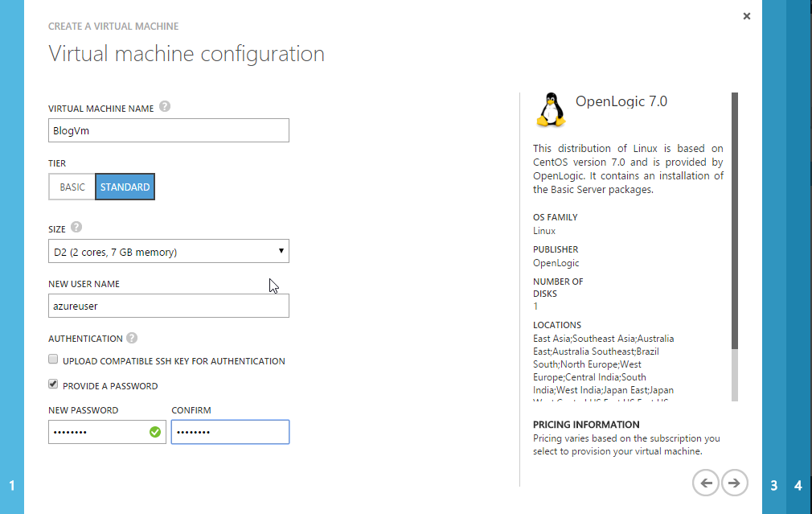Enable upload compatible SSH key checkbox

point(54,360)
